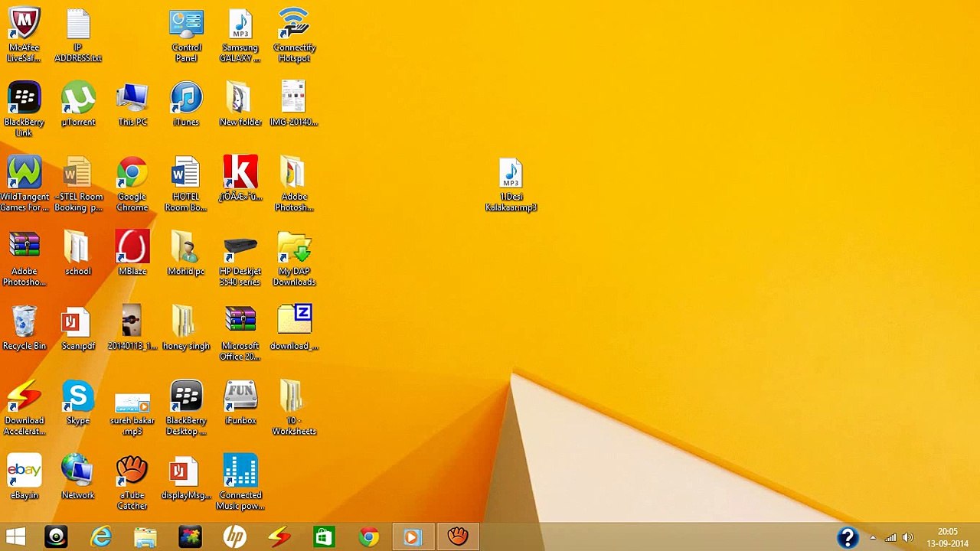
Task: Expand the hidden system tray icons arrow
Action: 872,538
